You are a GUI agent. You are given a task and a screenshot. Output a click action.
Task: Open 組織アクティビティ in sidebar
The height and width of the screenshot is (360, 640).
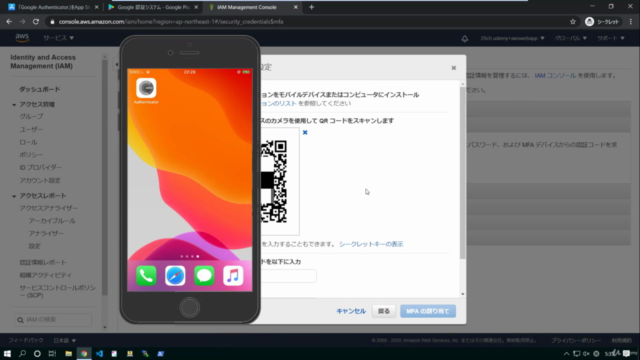(45, 275)
